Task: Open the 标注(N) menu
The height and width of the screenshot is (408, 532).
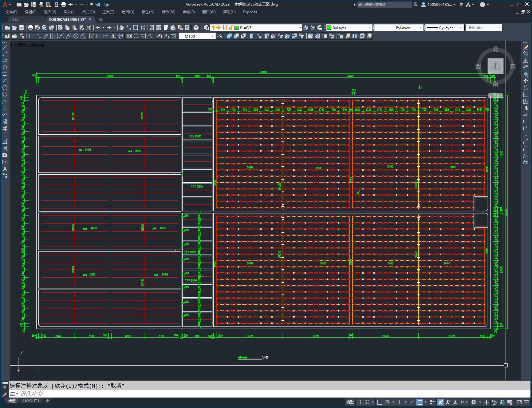Action: pyautogui.click(x=148, y=12)
